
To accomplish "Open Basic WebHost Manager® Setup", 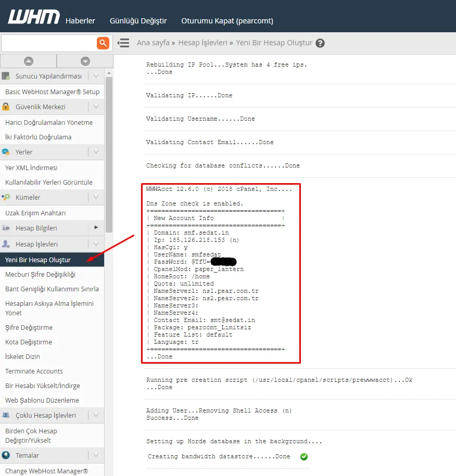I will (x=52, y=92).
